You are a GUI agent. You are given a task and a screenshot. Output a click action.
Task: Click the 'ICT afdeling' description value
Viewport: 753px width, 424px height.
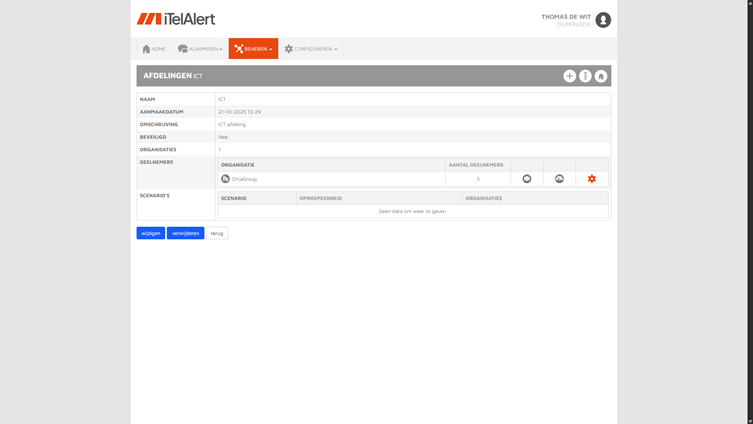click(x=232, y=124)
